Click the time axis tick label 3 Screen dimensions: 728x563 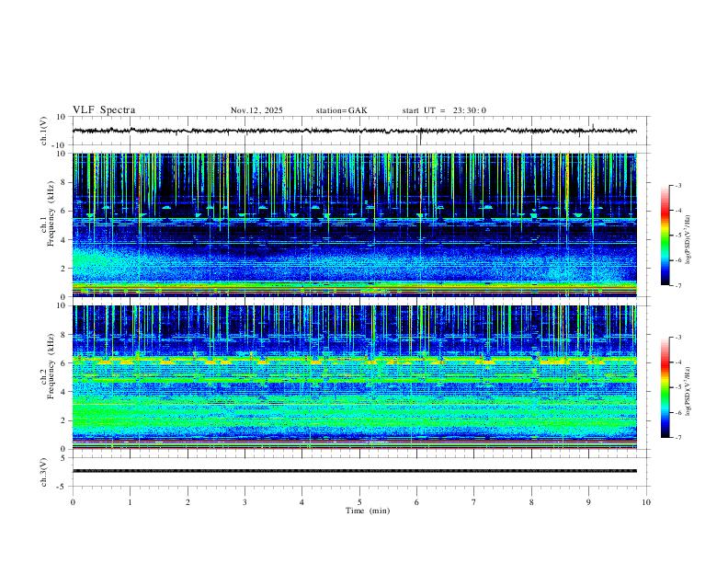pos(245,502)
